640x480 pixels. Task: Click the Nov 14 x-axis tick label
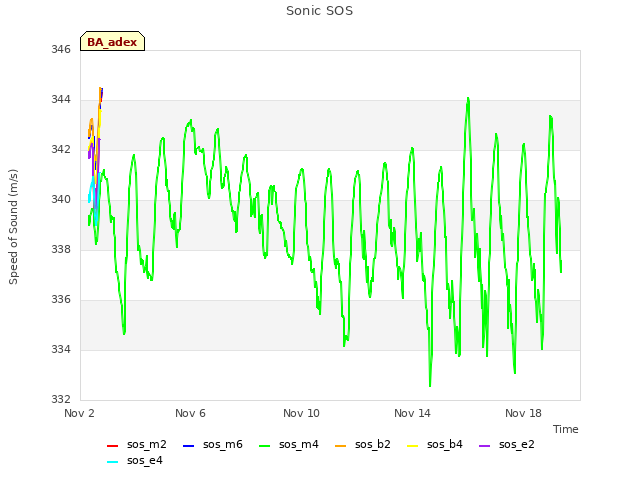pyautogui.click(x=412, y=413)
